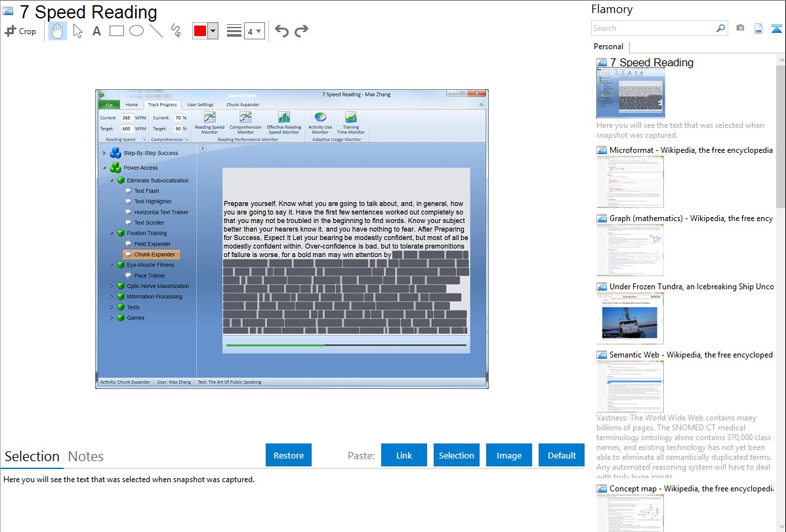Click the blue collapse panel icon
The image size is (786, 532).
[x=776, y=28]
